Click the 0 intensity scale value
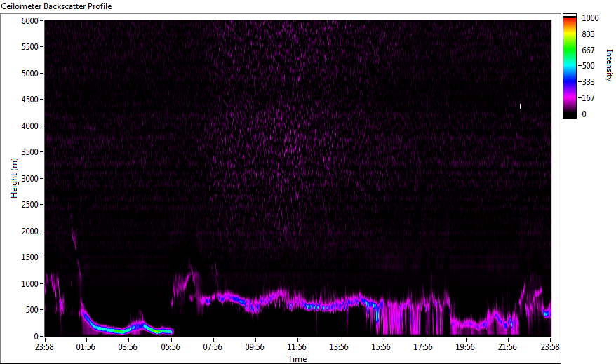This screenshot has width=616, height=364. click(x=584, y=114)
